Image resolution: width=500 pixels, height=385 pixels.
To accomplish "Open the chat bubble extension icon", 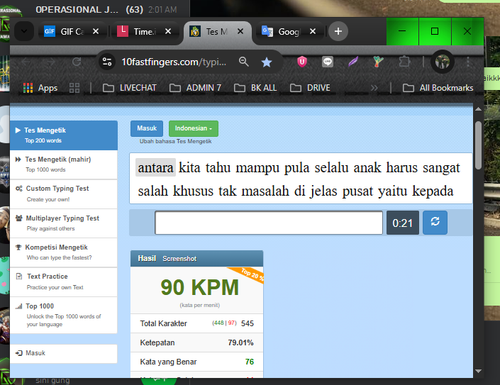I will tap(327, 62).
